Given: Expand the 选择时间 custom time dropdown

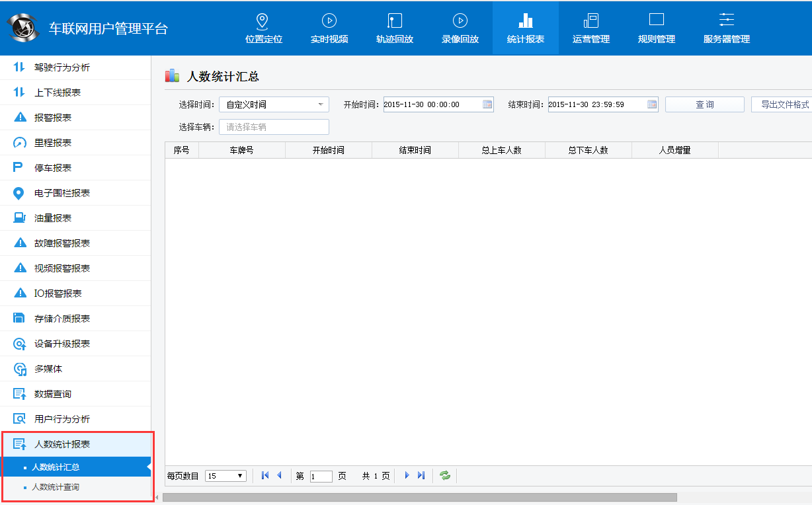Looking at the screenshot, I should pyautogui.click(x=274, y=104).
